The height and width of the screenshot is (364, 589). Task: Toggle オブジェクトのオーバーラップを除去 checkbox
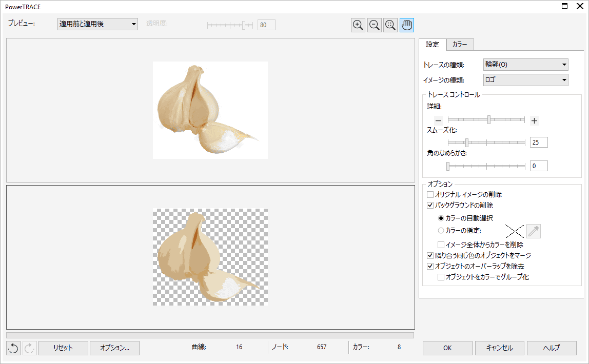tap(430, 267)
